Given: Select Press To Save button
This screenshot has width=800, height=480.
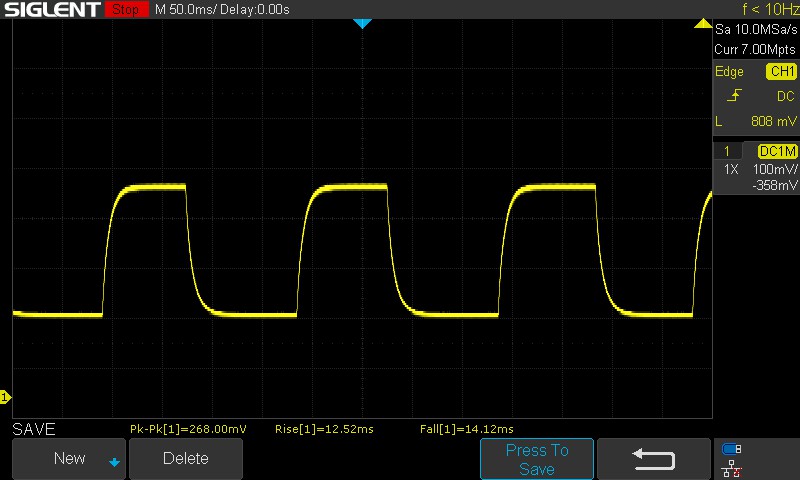Looking at the screenshot, I should [x=537, y=459].
